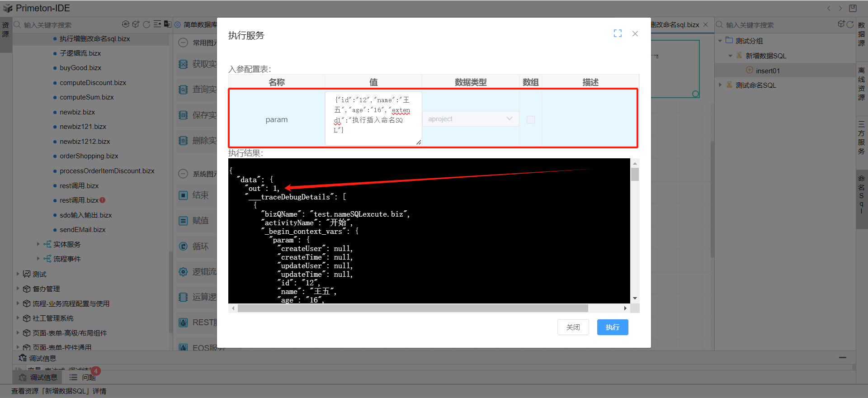Screen dimensions: 868x398
Task: Click the AI assistant icon in the resource toolbar
Action: [126, 24]
